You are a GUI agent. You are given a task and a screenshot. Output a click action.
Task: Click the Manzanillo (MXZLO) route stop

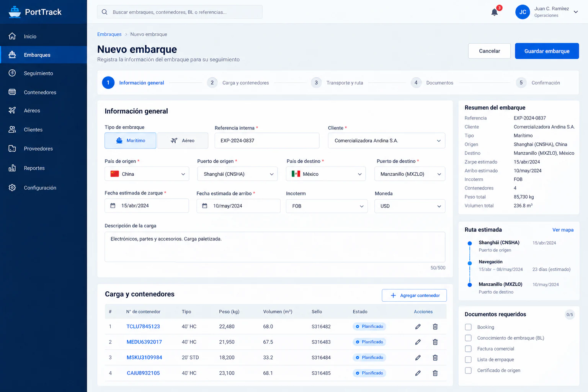pyautogui.click(x=500, y=284)
